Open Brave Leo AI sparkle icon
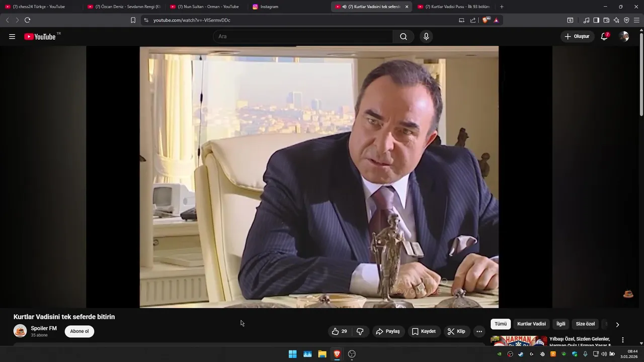 tap(616, 20)
